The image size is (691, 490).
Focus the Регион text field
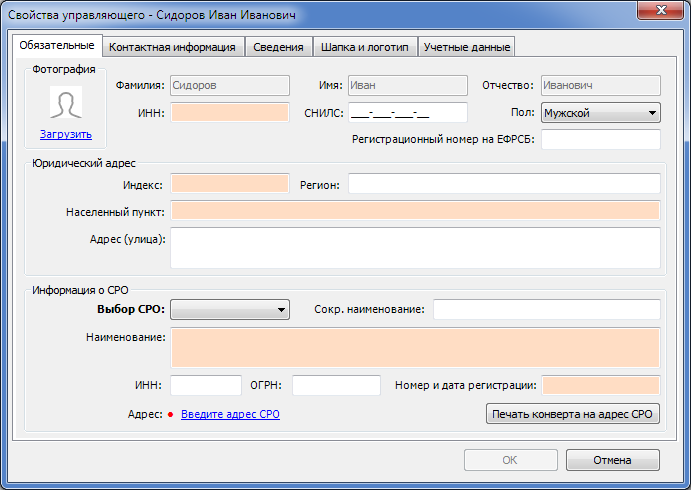coord(503,184)
